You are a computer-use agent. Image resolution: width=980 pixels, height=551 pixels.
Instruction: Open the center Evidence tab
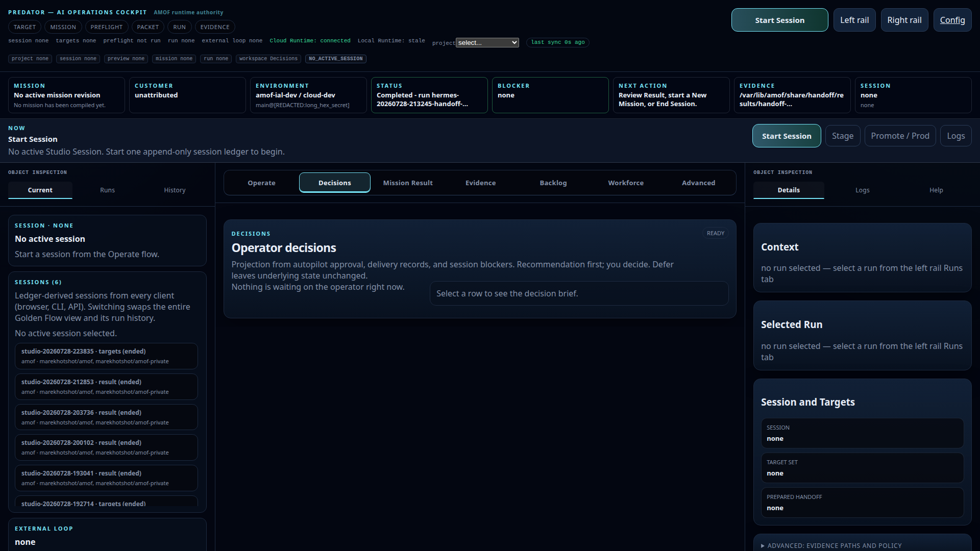click(x=480, y=183)
